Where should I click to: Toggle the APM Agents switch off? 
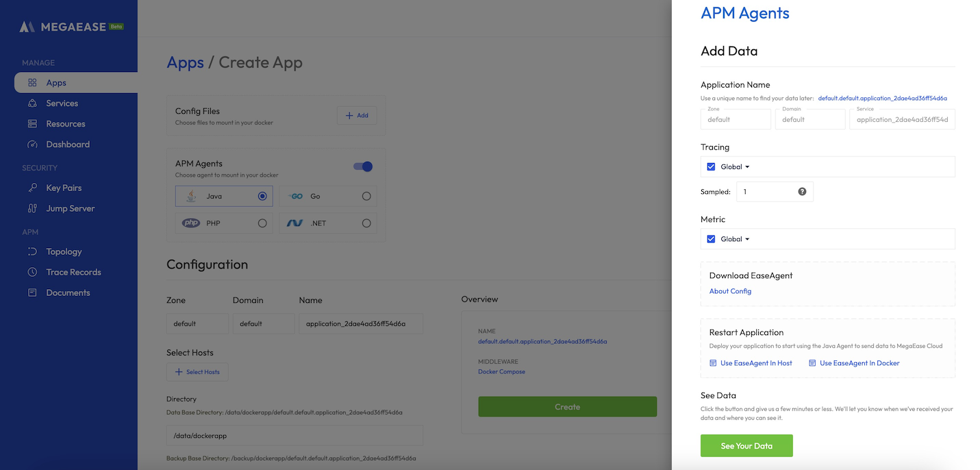(x=363, y=166)
